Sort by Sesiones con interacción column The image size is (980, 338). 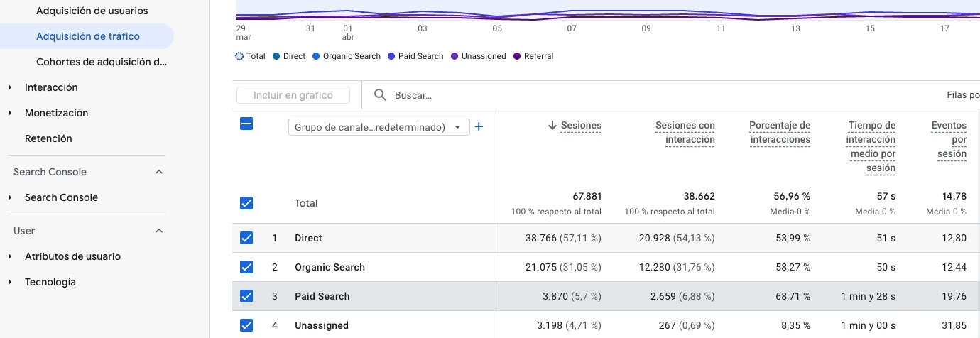(x=685, y=132)
